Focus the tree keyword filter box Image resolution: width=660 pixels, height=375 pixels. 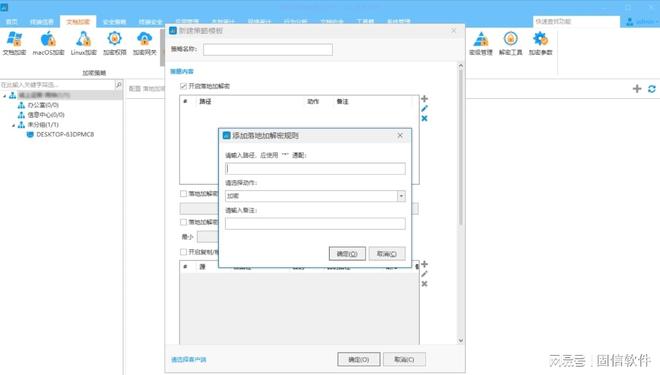57,85
